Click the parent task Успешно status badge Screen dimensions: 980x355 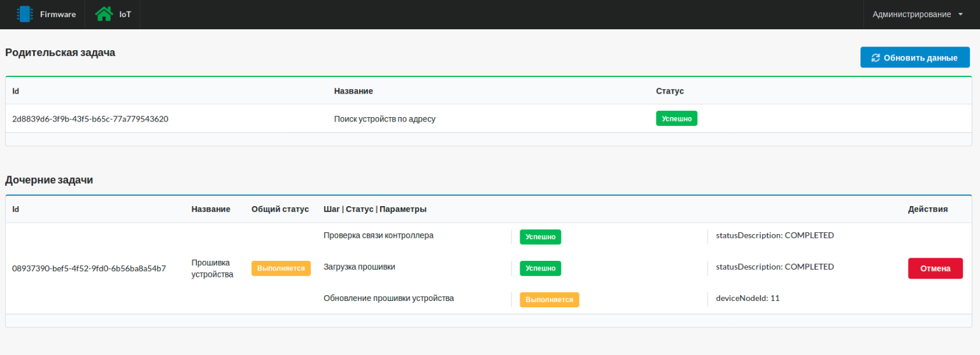(x=676, y=119)
